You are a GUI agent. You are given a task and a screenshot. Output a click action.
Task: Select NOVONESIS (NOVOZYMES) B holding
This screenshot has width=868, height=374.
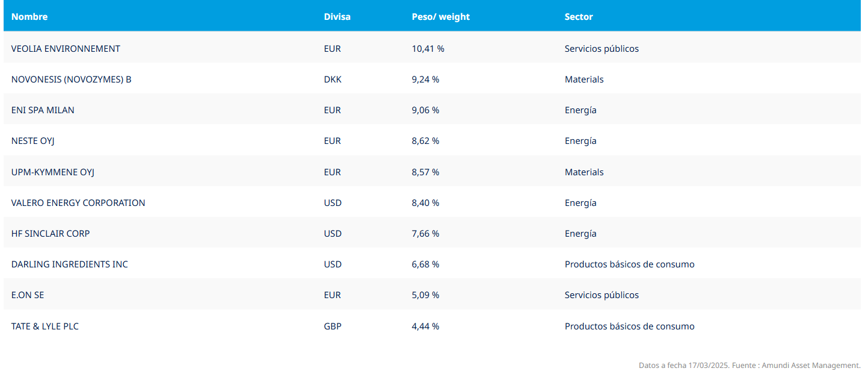tap(71, 79)
